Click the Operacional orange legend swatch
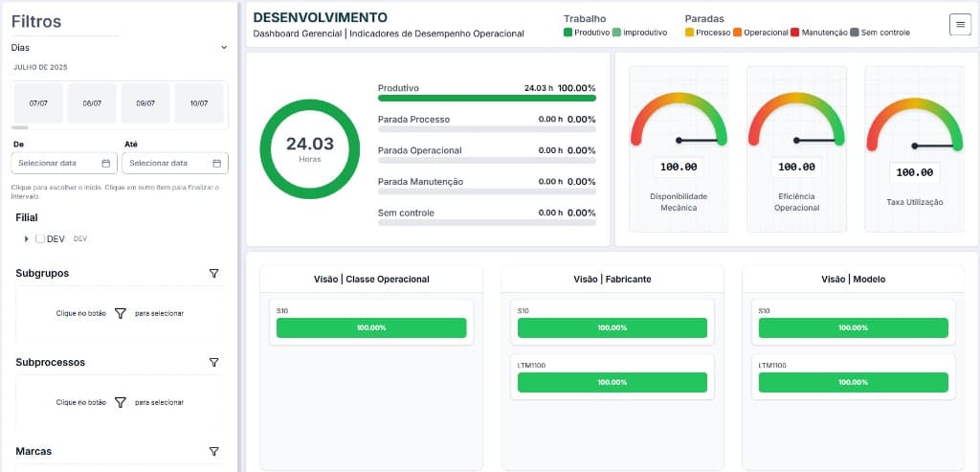The width and height of the screenshot is (980, 472). [x=738, y=33]
